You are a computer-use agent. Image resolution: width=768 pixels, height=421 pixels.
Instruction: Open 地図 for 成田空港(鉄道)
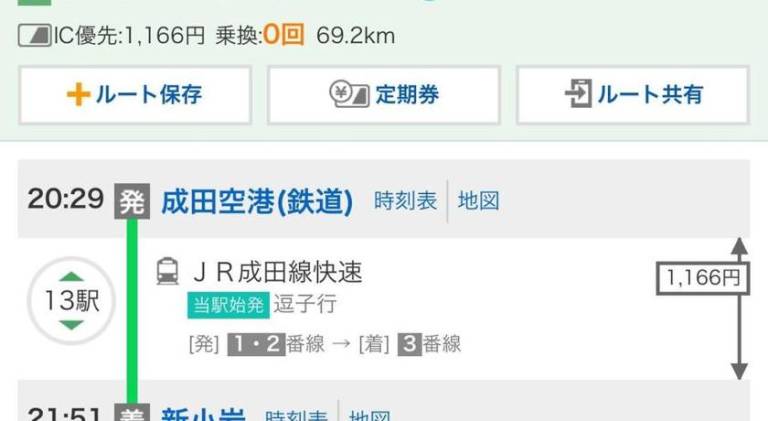(x=479, y=201)
